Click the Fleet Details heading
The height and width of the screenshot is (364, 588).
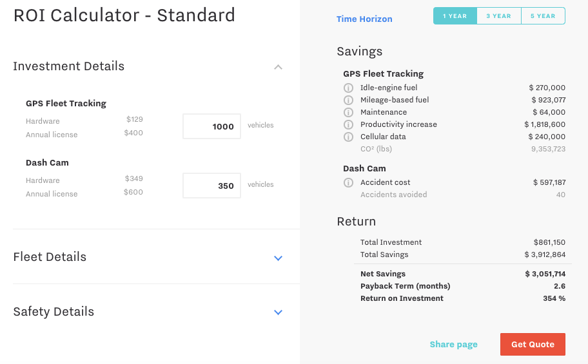click(50, 257)
